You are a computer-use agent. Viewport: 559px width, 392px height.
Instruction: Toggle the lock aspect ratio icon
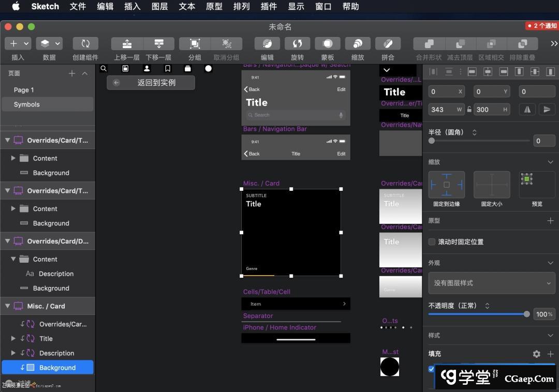click(x=469, y=109)
